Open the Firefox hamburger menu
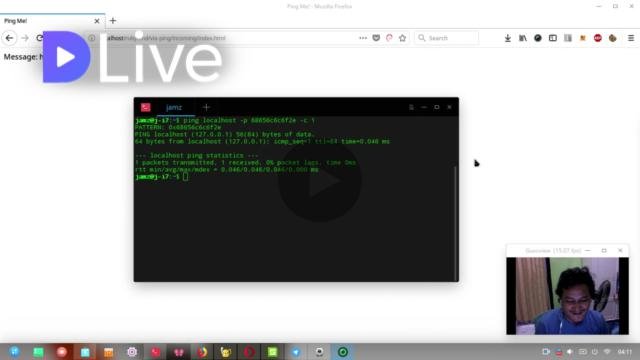The width and height of the screenshot is (640, 360). pos(631,38)
